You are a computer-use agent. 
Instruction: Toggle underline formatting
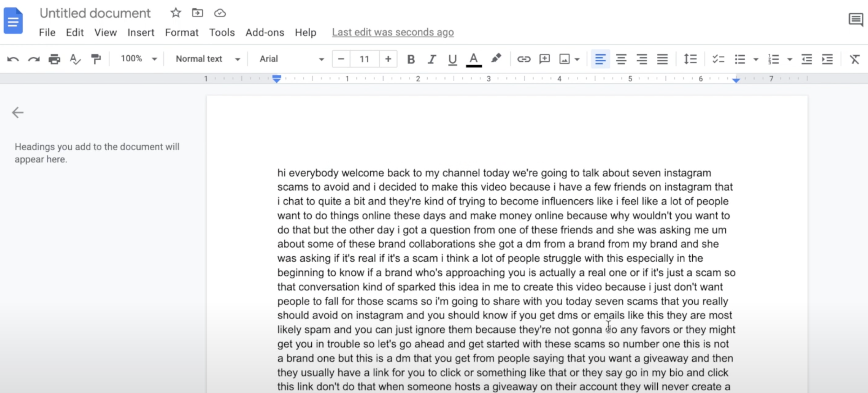pos(452,60)
